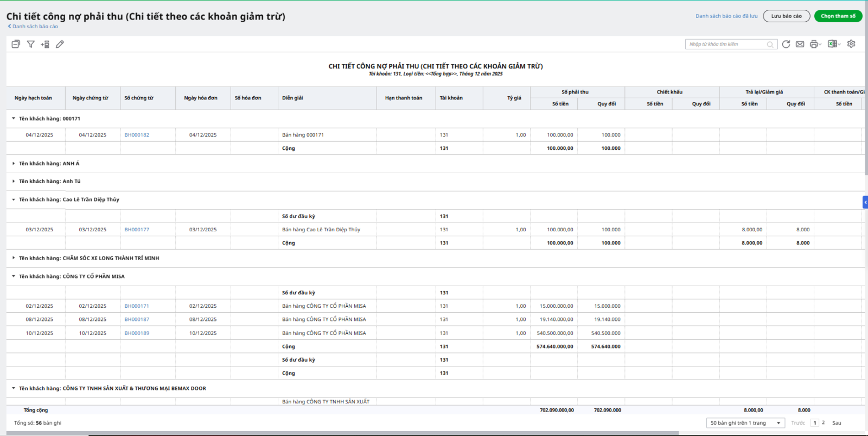Click the Chọn tham số button
The height and width of the screenshot is (436, 868).
(838, 16)
